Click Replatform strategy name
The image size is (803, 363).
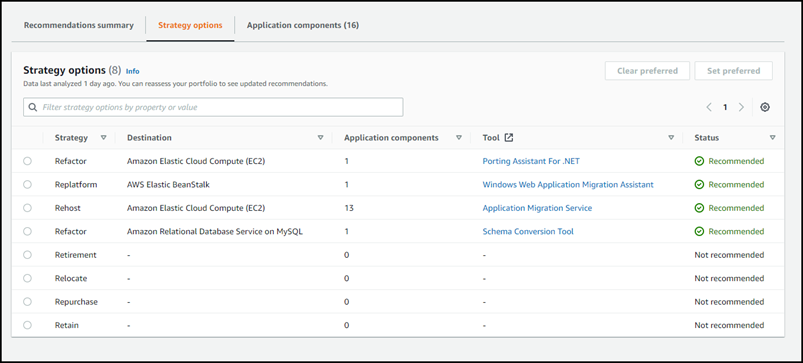(76, 185)
